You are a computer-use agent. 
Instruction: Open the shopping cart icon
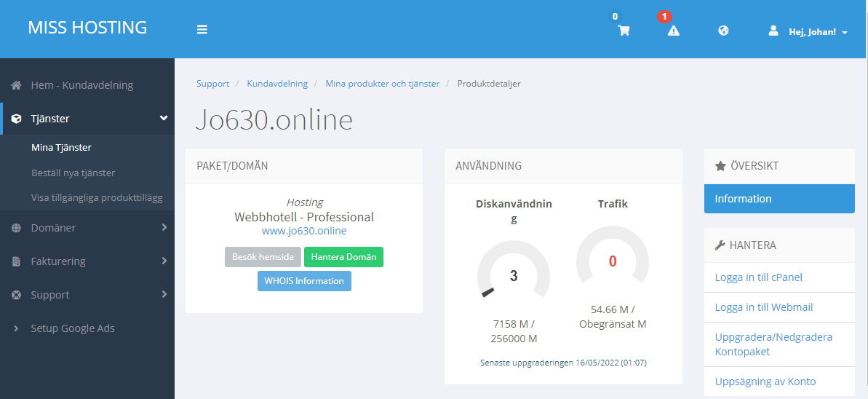pyautogui.click(x=624, y=31)
